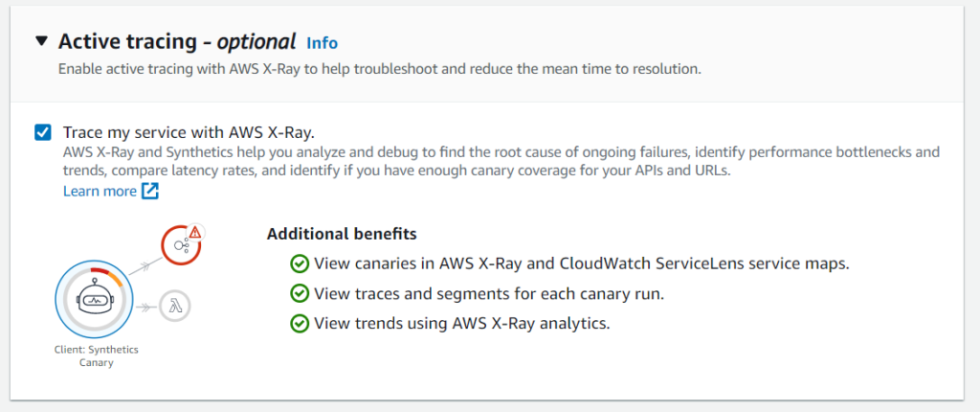The image size is (980, 412).
Task: Click the View trends using AWS X-Ray analytics text
Action: coord(462,324)
